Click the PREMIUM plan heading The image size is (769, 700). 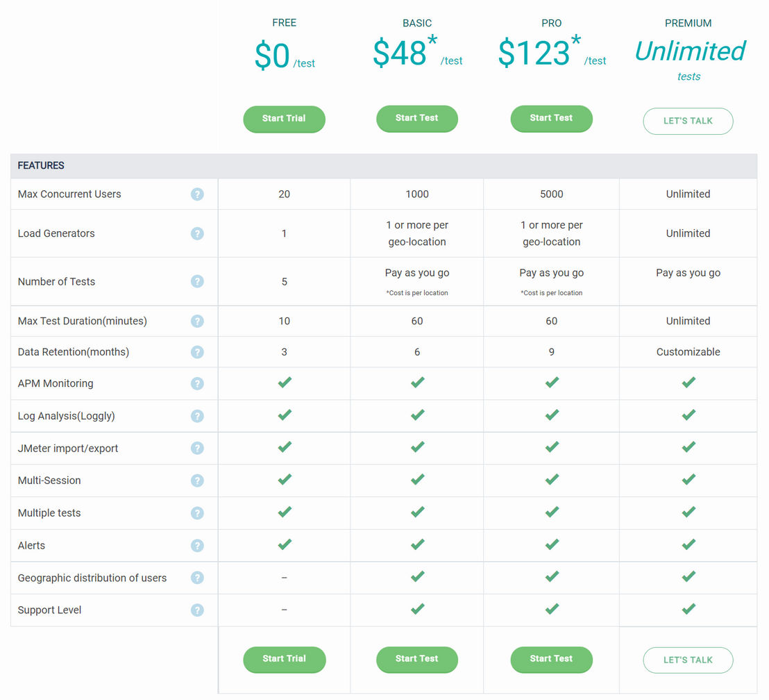coord(688,23)
